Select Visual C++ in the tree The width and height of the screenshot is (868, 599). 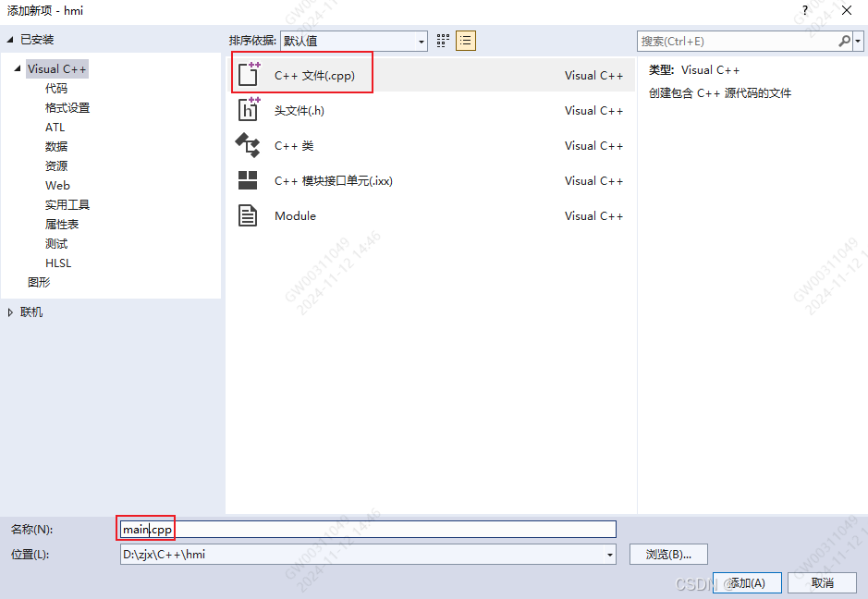(x=57, y=69)
